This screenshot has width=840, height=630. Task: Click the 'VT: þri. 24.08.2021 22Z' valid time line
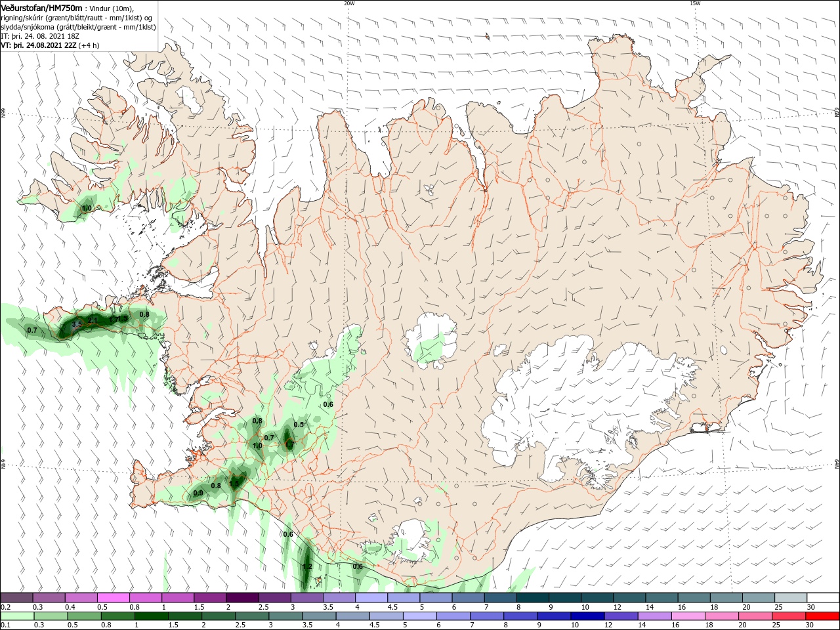coord(51,45)
